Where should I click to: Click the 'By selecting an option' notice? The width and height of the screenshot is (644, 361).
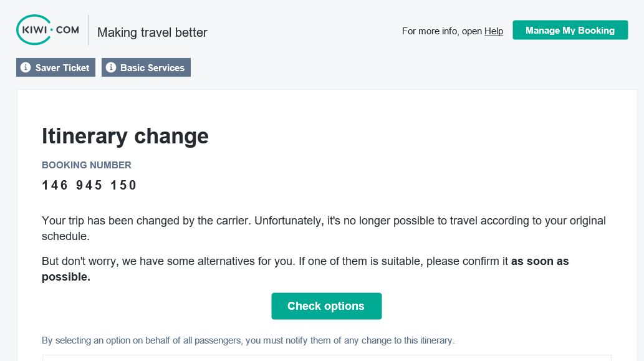click(249, 340)
